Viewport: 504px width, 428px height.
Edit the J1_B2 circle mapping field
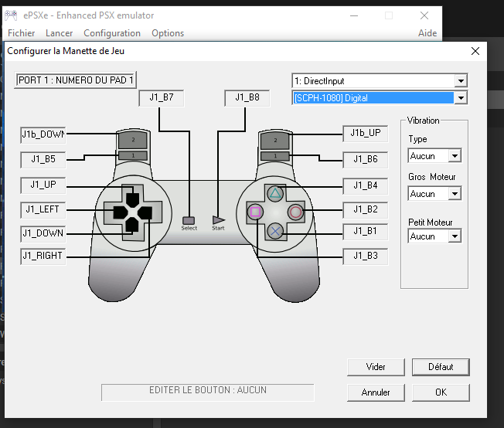coord(366,210)
